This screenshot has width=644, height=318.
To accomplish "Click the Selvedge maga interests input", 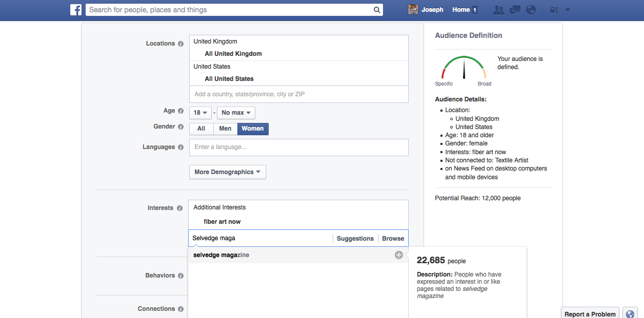I will pos(260,238).
